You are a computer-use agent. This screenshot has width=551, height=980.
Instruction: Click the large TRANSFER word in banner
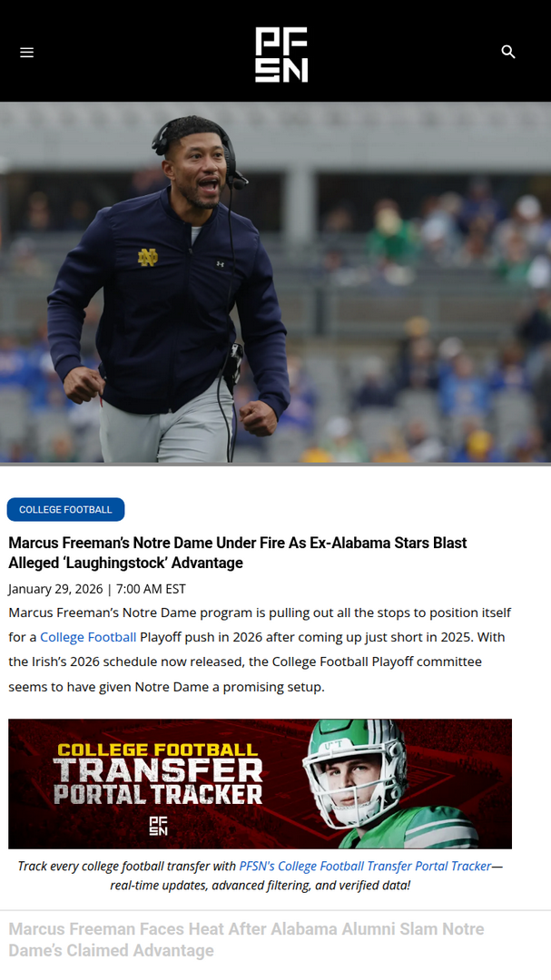pyautogui.click(x=158, y=770)
